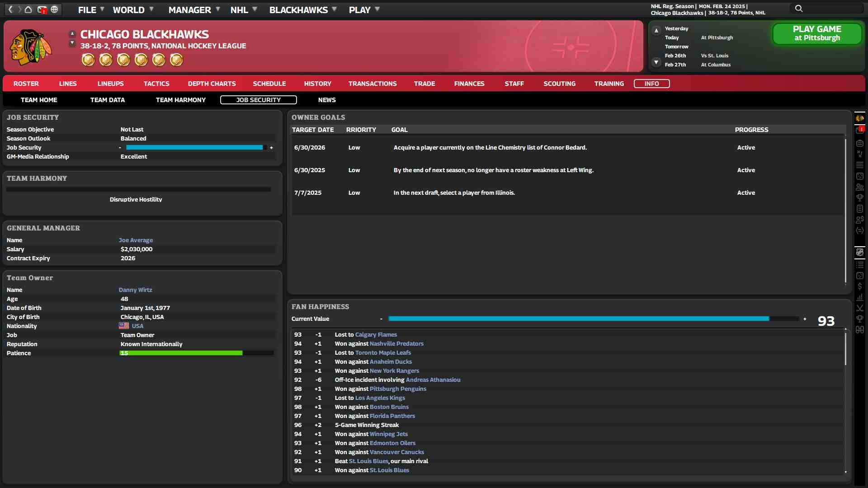
Task: Open the TEAM HARMONY sub-tab
Action: 180,100
